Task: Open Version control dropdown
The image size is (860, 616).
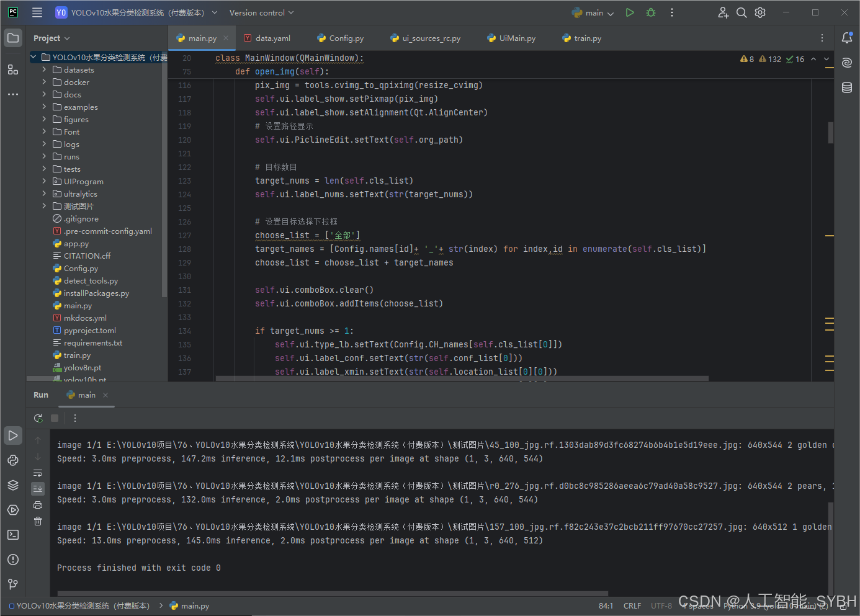Action: (x=261, y=12)
